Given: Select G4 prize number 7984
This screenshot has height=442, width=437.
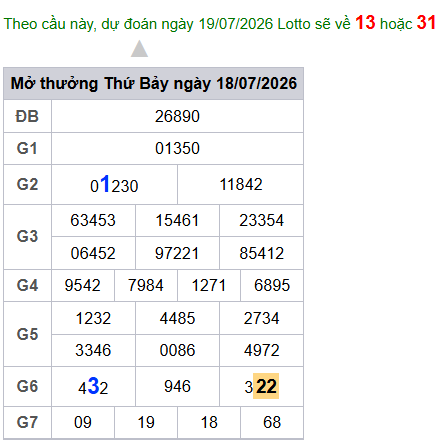Looking at the screenshot, I should 146,285.
